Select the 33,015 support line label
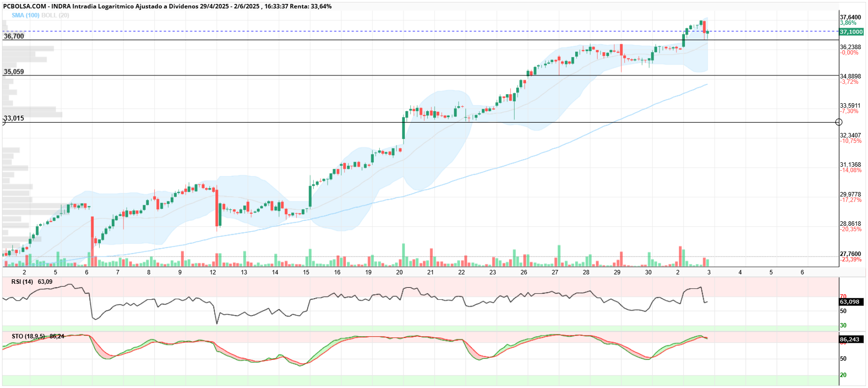This screenshot has width=868, height=388. tap(14, 119)
